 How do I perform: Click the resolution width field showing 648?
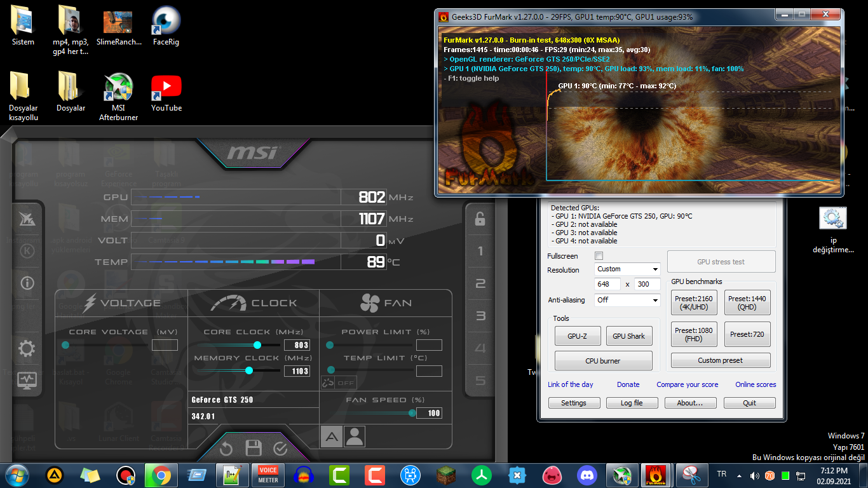coord(607,285)
